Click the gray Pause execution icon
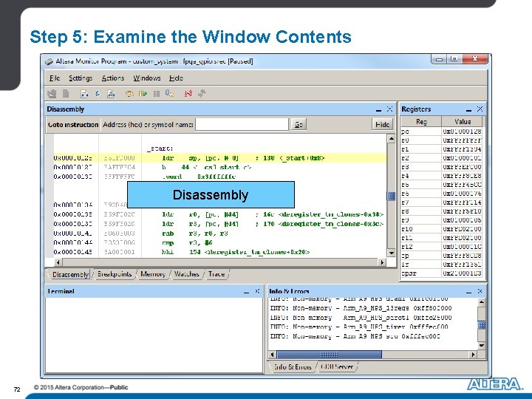The image size is (532, 399). [157, 94]
